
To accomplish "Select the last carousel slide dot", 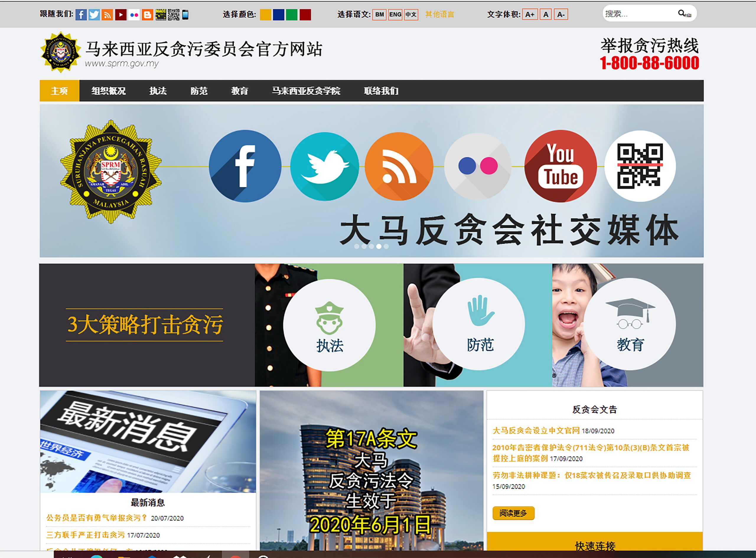I will point(386,247).
